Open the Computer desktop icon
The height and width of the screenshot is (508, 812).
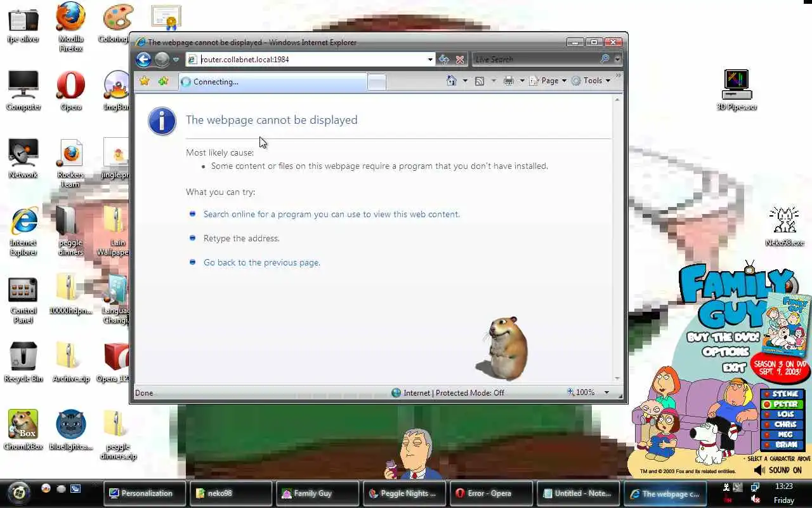(23, 90)
